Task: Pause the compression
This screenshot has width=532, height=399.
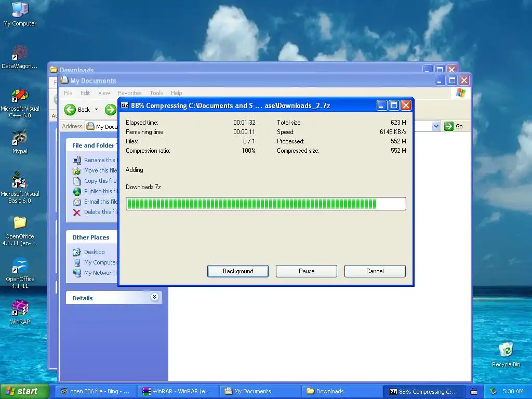Action: click(x=307, y=271)
